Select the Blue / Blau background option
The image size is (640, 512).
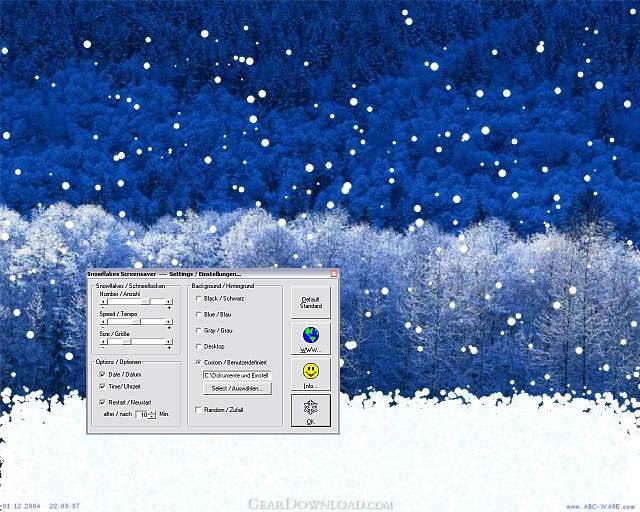click(x=198, y=314)
